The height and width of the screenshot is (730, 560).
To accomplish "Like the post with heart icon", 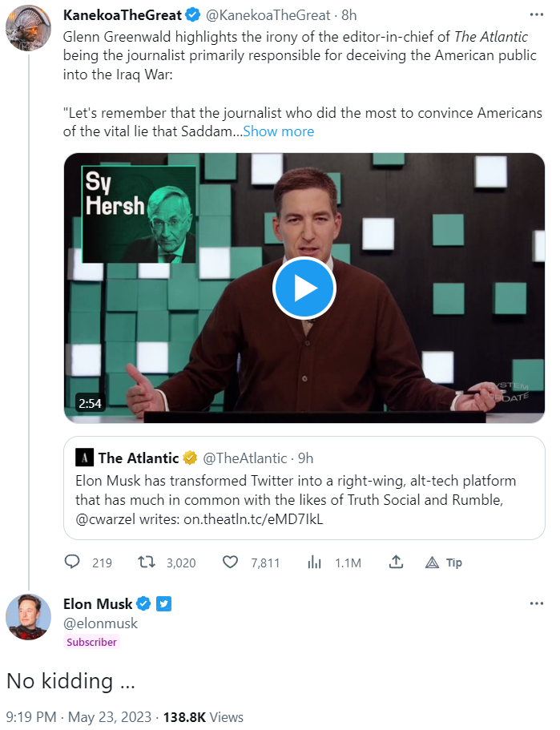I will coord(231,563).
